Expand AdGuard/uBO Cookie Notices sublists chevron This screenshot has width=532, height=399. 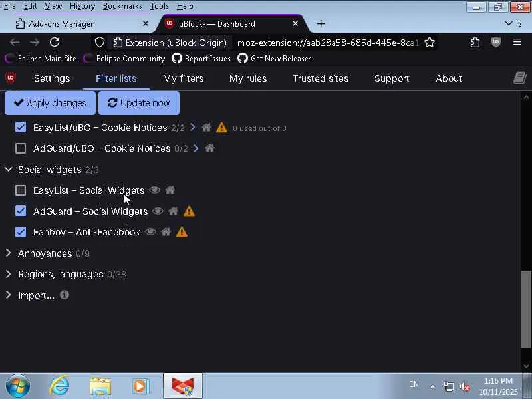[x=196, y=148]
